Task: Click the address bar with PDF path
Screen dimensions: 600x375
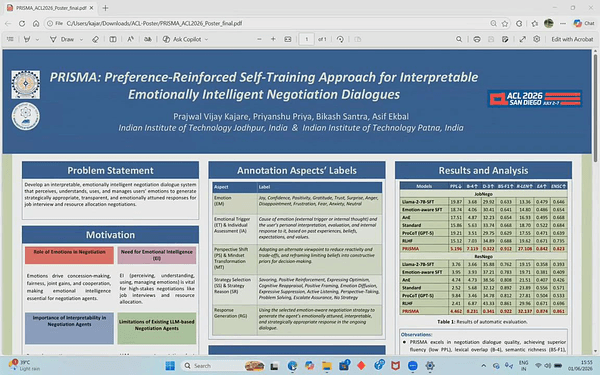Action: pos(268,23)
